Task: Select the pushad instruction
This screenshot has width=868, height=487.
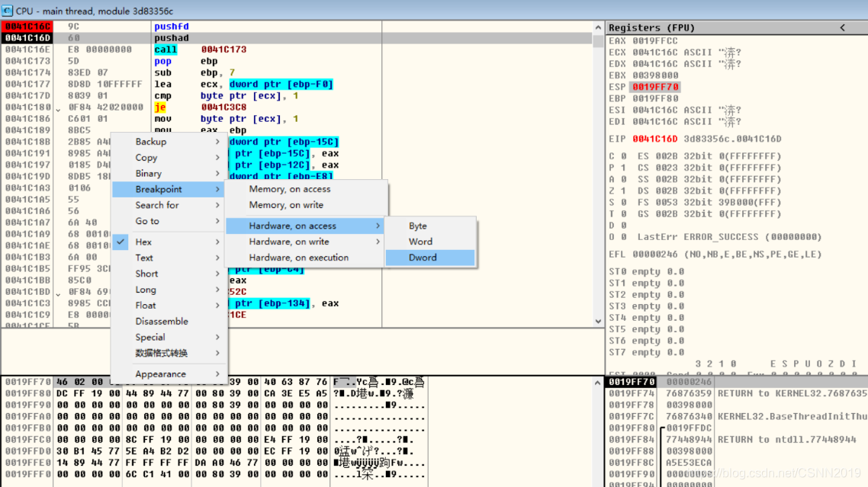Action: (x=172, y=38)
